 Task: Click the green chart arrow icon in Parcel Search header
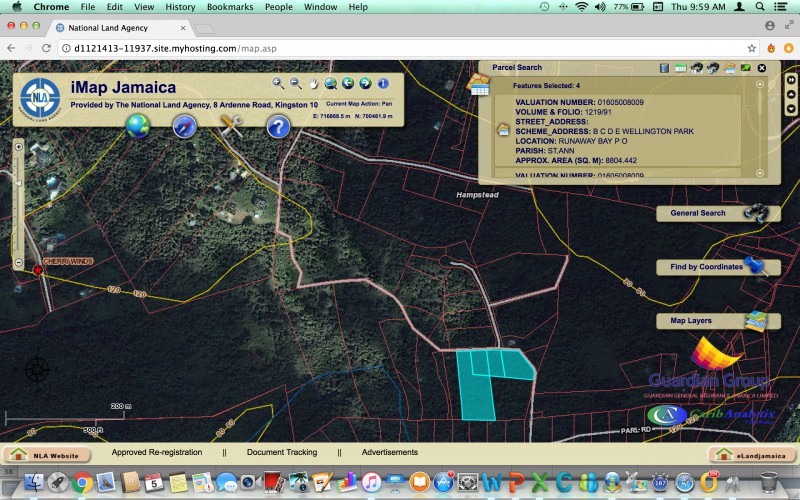(x=746, y=67)
